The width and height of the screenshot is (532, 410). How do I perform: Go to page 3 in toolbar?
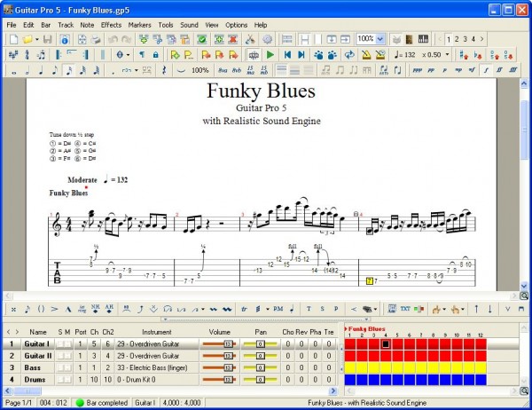pyautogui.click(x=466, y=40)
